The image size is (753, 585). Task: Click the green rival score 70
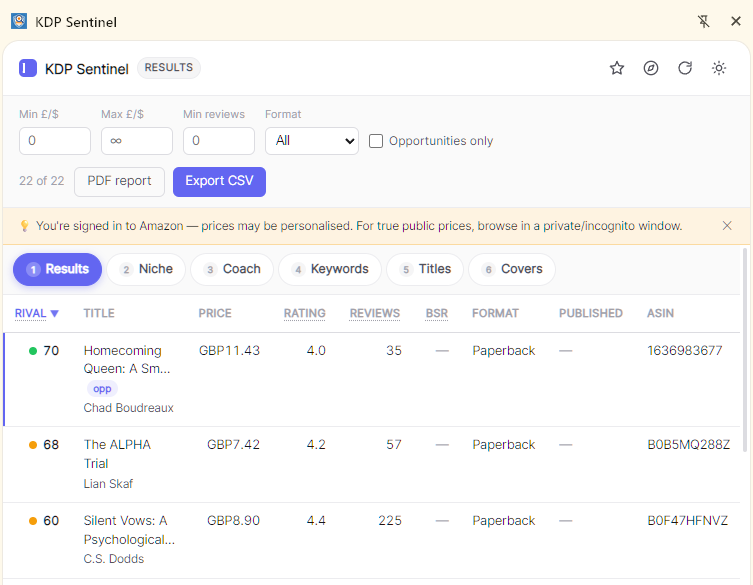coord(44,351)
